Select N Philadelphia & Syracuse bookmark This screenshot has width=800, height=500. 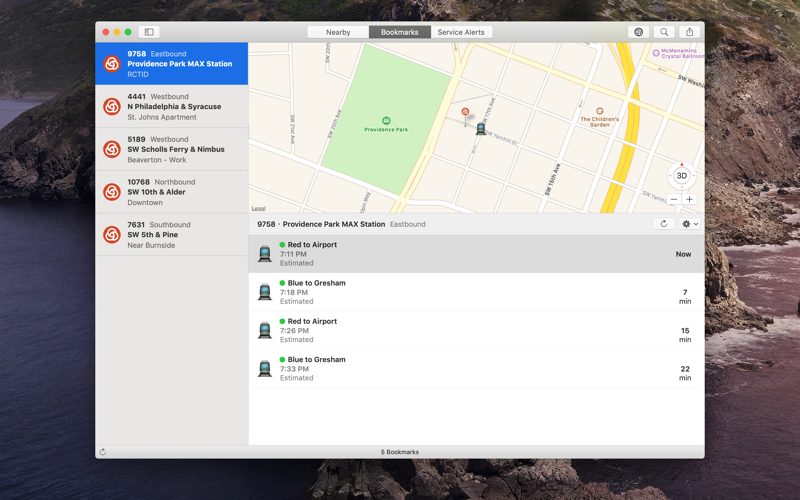coord(172,107)
